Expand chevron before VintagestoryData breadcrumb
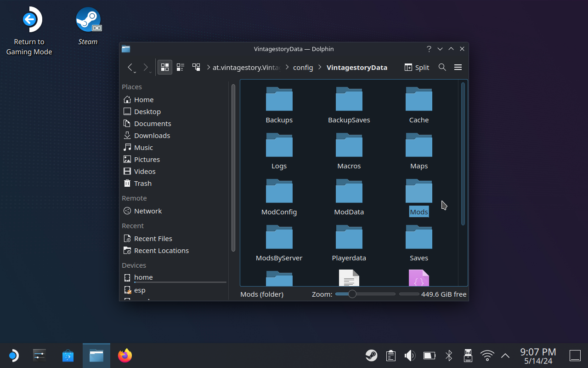The height and width of the screenshot is (368, 588). [320, 67]
